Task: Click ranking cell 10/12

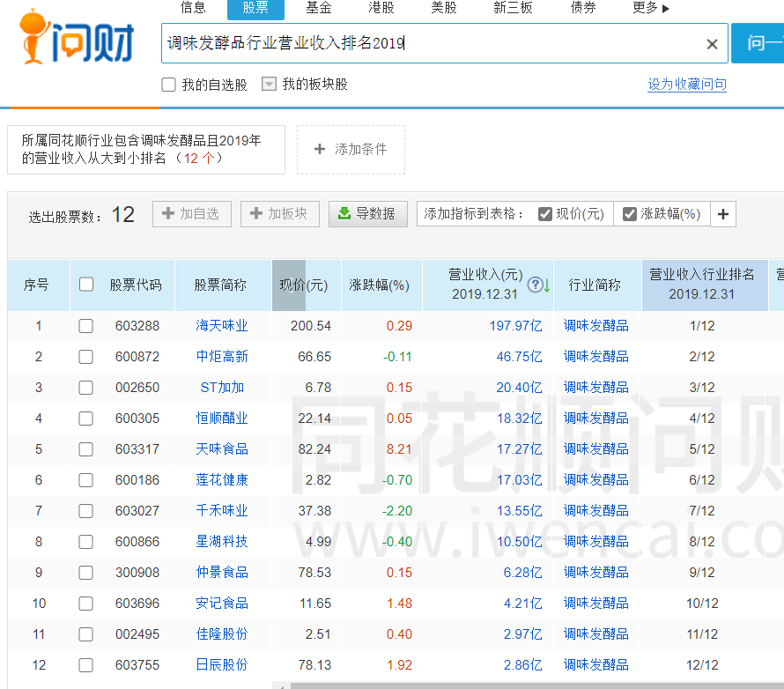Action: coord(702,604)
